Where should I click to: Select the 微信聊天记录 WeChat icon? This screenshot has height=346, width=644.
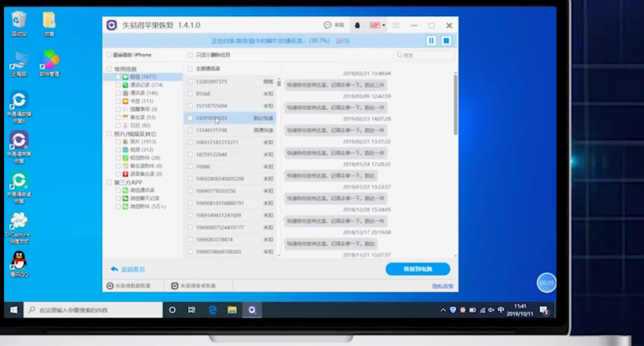click(x=125, y=198)
